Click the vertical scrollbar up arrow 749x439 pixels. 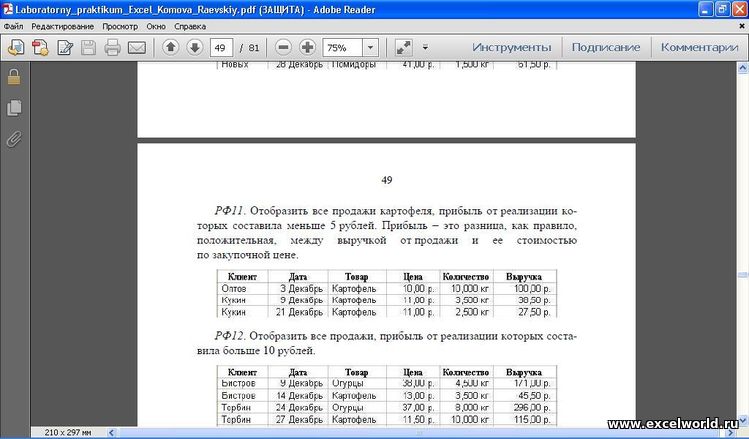tap(742, 68)
